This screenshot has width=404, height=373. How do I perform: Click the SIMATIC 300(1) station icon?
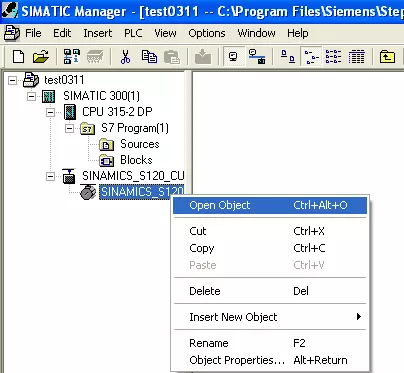point(49,96)
